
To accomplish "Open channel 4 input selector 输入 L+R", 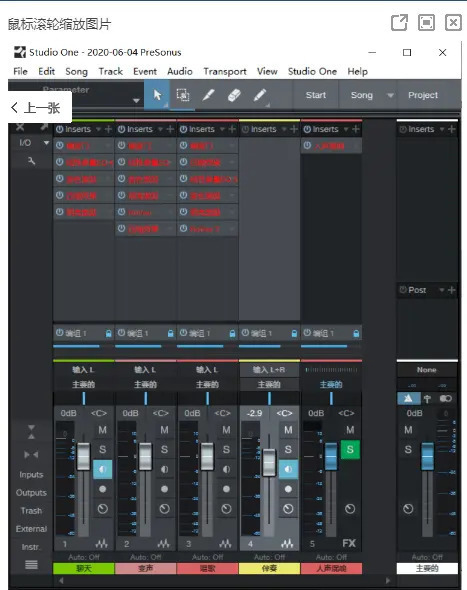I will click(269, 370).
